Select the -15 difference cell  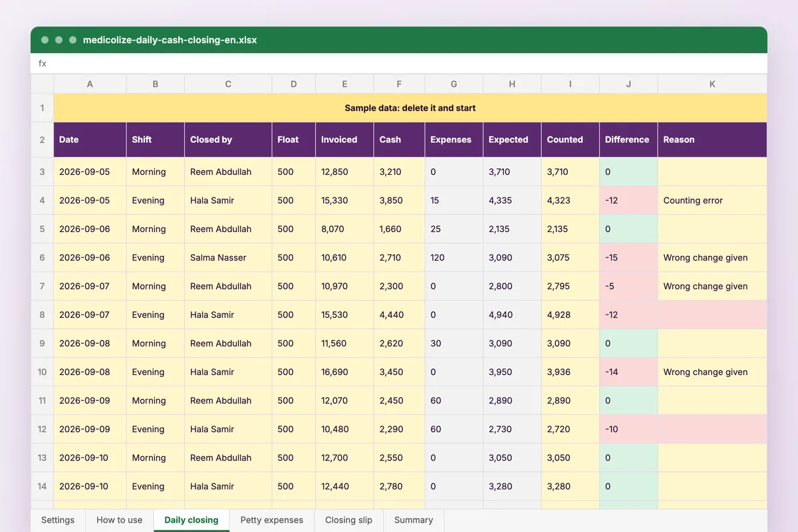point(628,257)
